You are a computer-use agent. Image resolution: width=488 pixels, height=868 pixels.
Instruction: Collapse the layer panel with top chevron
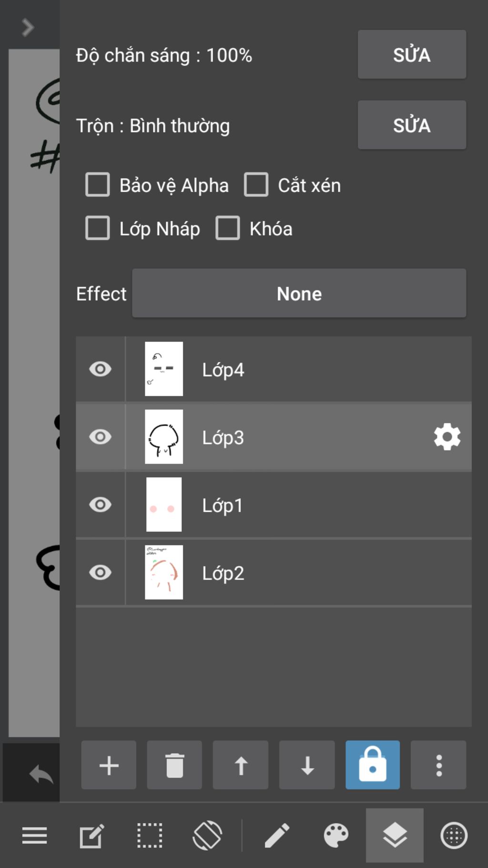click(28, 27)
